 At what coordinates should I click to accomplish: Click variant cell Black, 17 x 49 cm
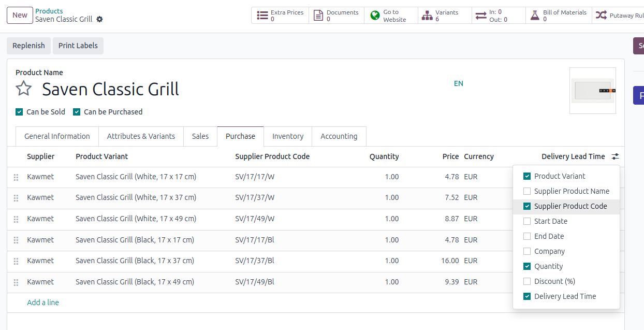point(135,282)
